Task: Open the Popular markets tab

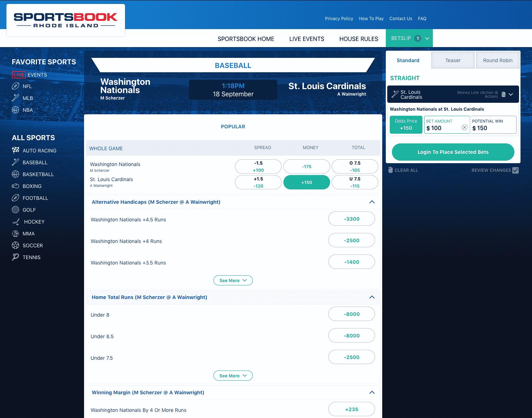Action: pyautogui.click(x=233, y=127)
